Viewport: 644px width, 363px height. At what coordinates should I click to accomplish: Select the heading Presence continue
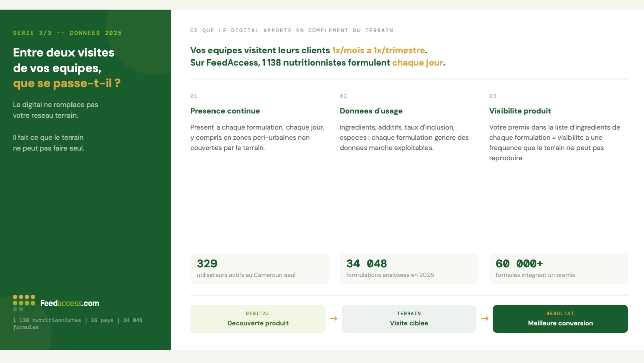[x=225, y=111]
